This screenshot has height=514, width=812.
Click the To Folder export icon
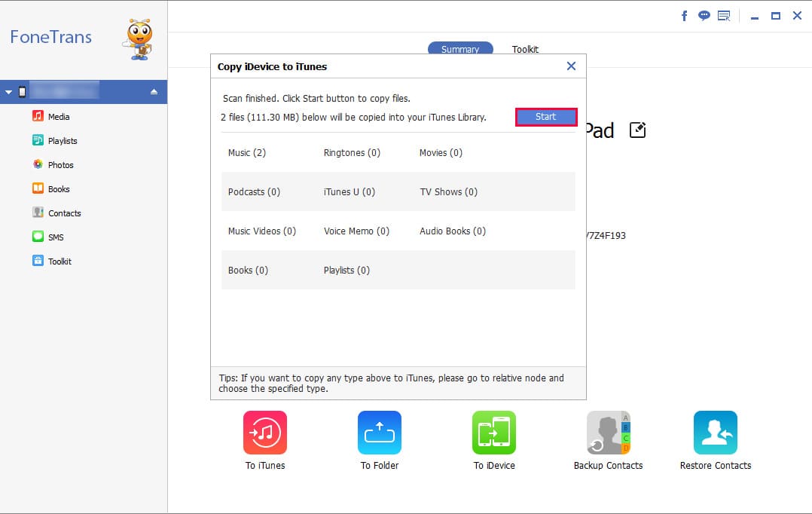(380, 433)
